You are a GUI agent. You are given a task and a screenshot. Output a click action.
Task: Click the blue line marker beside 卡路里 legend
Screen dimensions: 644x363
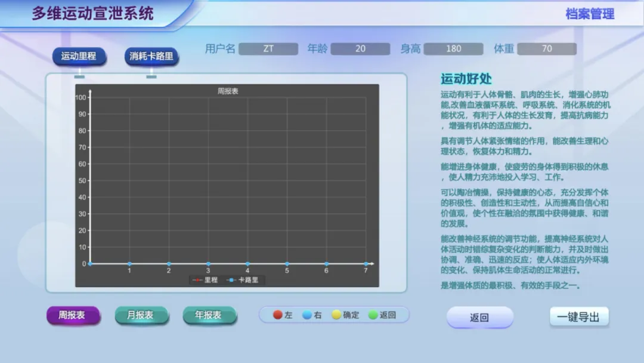click(x=231, y=279)
